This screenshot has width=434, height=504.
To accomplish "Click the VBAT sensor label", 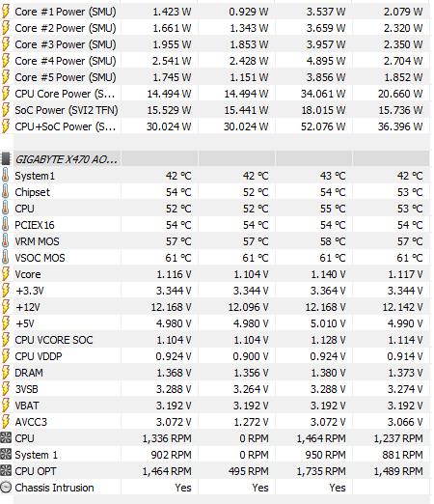I will [27, 406].
